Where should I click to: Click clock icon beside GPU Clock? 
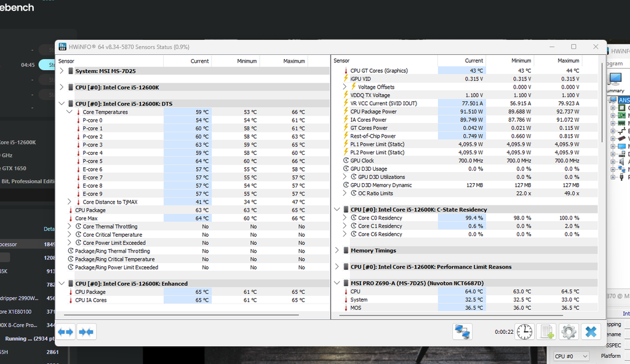pos(346,160)
